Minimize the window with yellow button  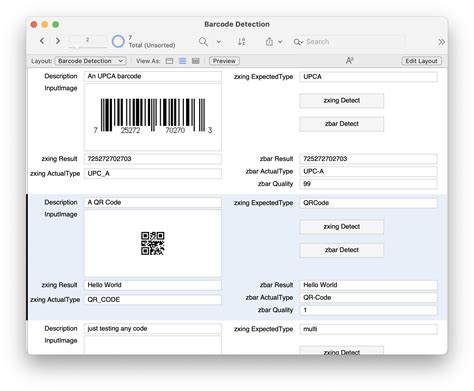pyautogui.click(x=45, y=24)
